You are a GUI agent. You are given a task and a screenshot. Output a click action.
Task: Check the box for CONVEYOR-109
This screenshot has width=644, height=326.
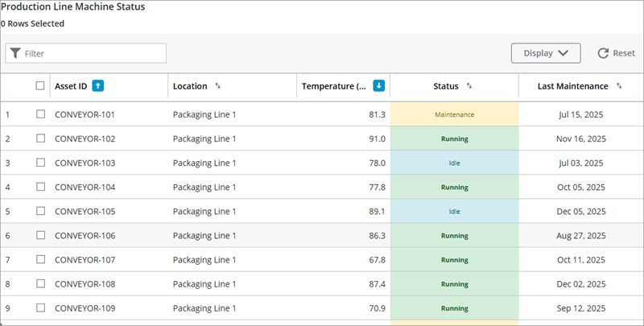tap(40, 308)
